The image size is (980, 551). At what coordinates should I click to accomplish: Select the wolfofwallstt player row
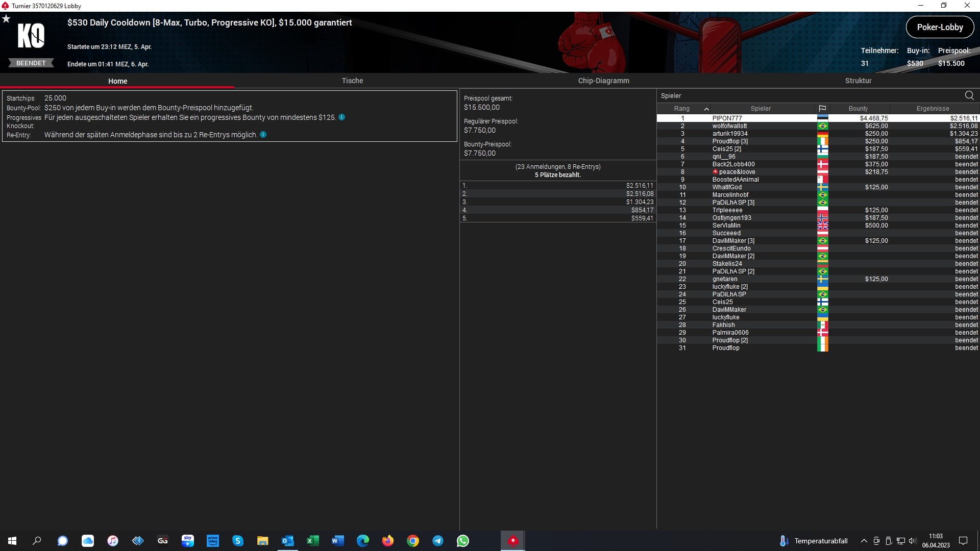(729, 126)
